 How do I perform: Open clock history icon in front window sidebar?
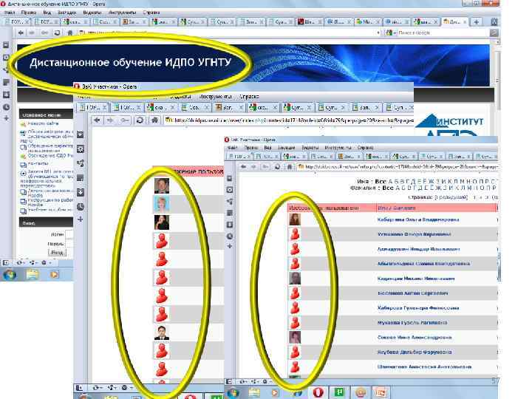230,236
